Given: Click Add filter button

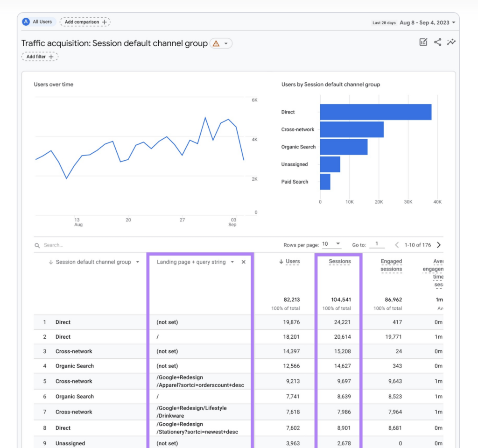Looking at the screenshot, I should click(40, 57).
